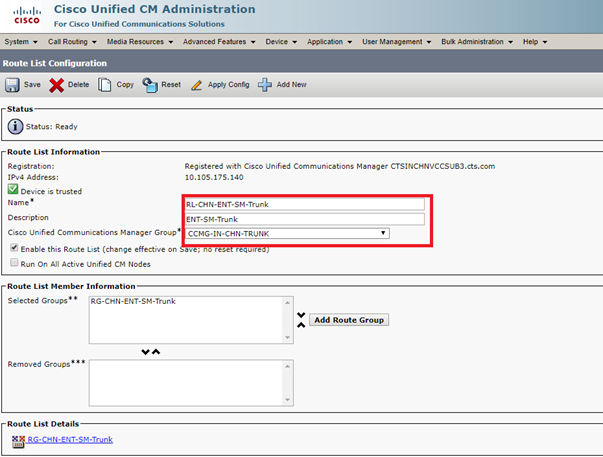Screen dimensions: 603x457
Task: Click the red X Delete icon
Action: pyautogui.click(x=57, y=85)
